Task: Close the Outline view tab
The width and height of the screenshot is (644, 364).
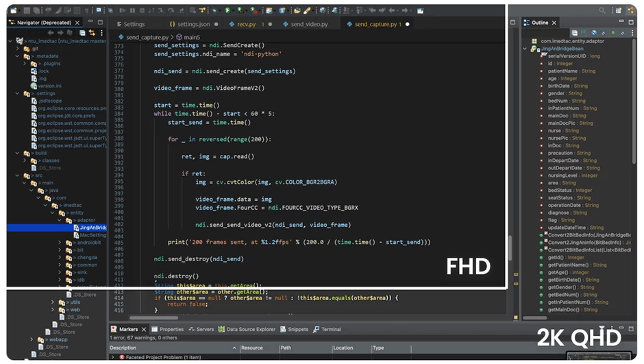Action: 556,23
